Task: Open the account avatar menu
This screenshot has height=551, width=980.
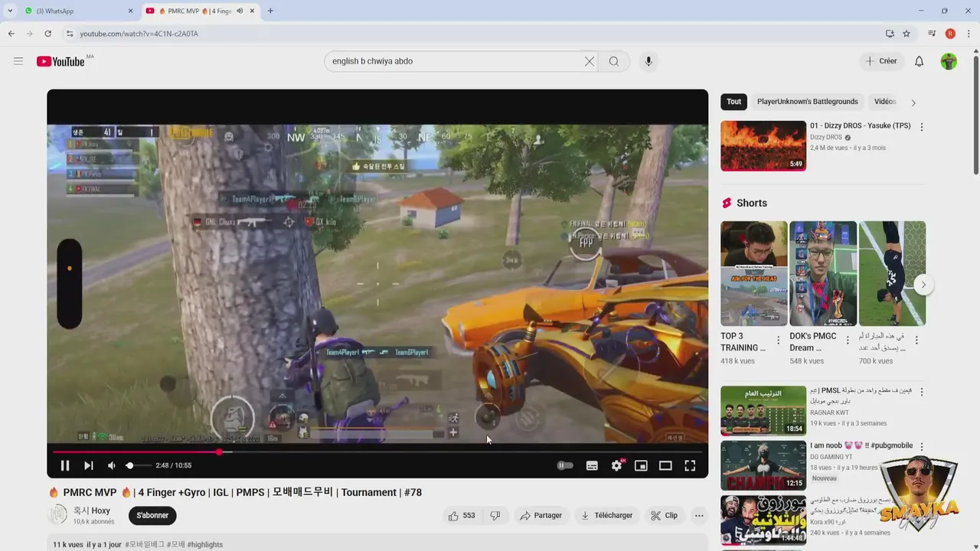Action: click(x=949, y=61)
